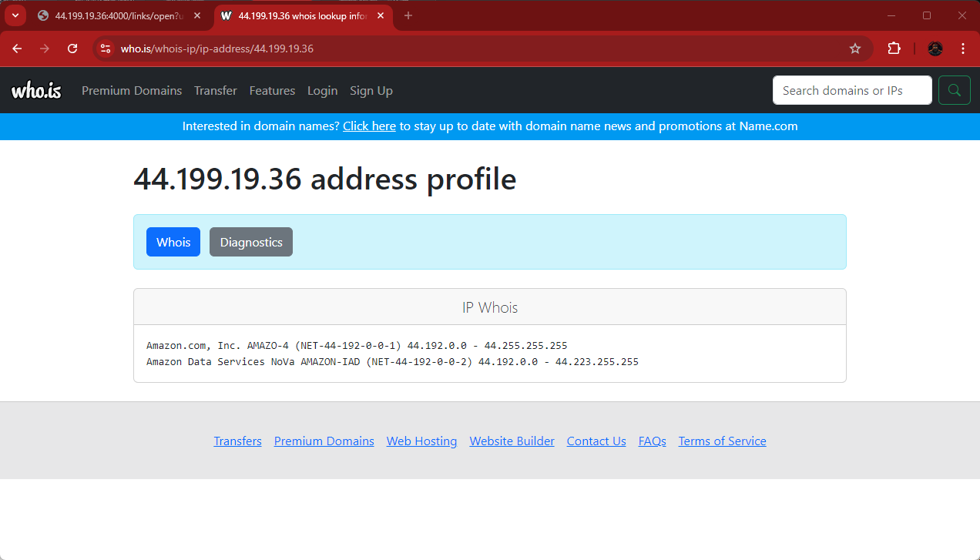Image resolution: width=980 pixels, height=560 pixels.
Task: Open the Chrome profile avatar
Action: 935,49
